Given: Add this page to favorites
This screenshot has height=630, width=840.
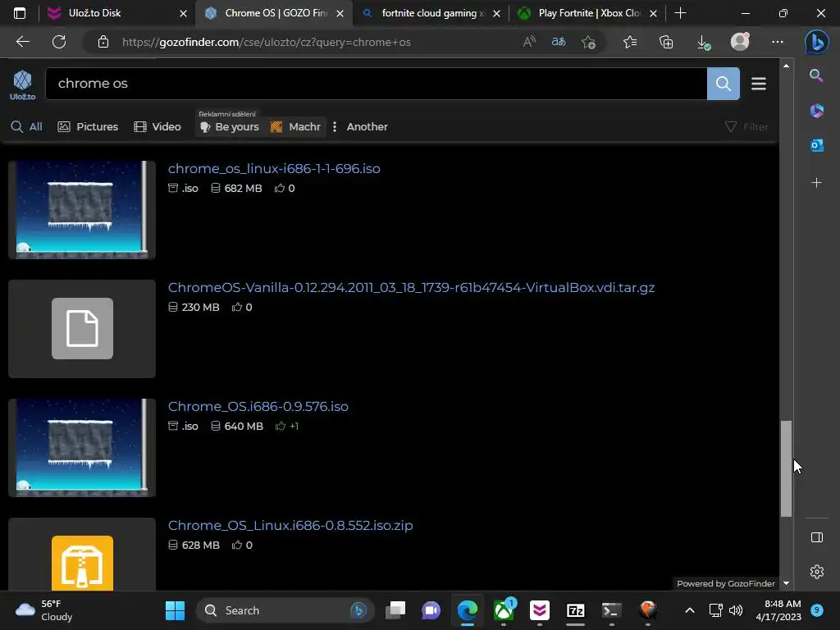Looking at the screenshot, I should click(588, 43).
